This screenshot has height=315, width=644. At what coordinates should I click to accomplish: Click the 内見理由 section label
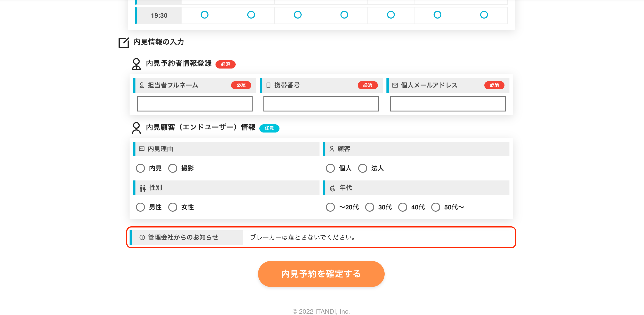pyautogui.click(x=160, y=149)
